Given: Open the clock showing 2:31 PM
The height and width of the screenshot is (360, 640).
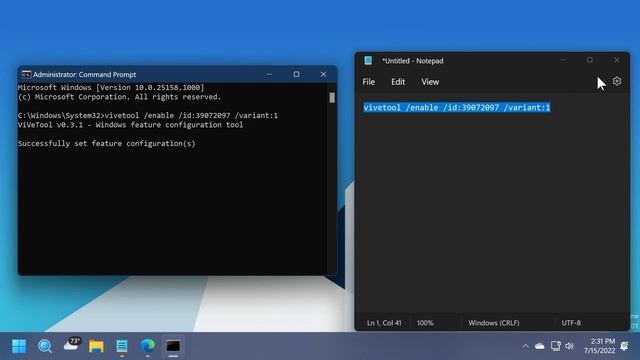Looking at the screenshot, I should point(599,346).
